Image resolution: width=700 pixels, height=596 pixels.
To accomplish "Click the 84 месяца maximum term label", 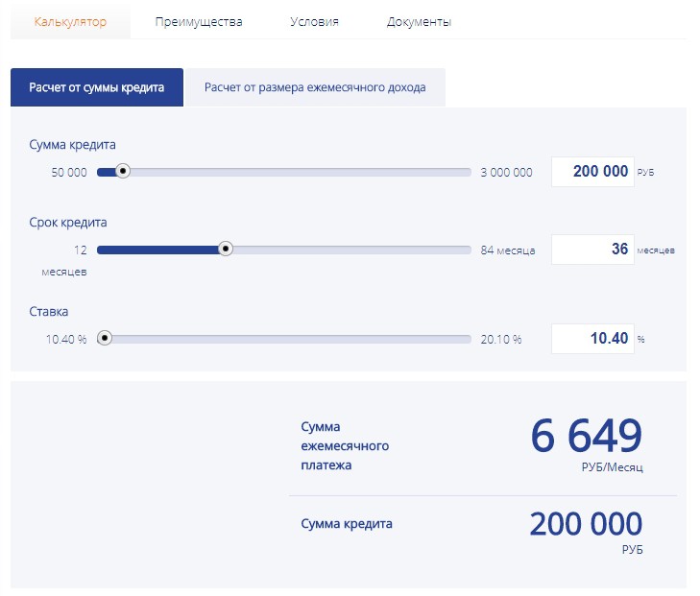I will (508, 250).
